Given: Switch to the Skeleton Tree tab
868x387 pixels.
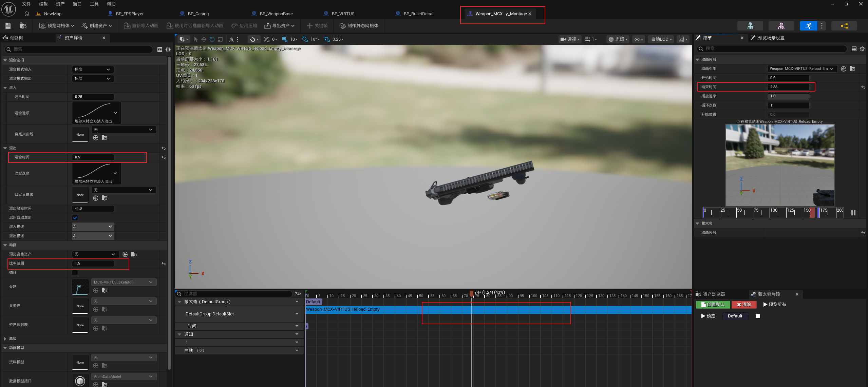Looking at the screenshot, I should pos(16,38).
